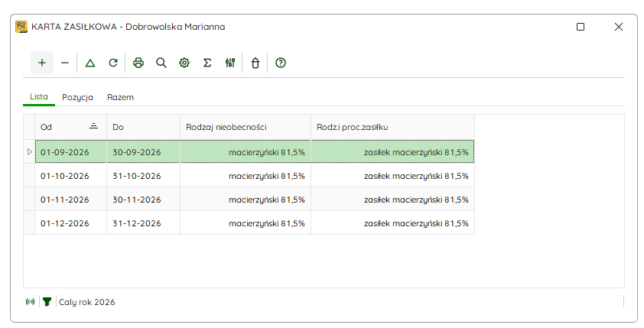Open help with question mark icon

click(x=281, y=63)
